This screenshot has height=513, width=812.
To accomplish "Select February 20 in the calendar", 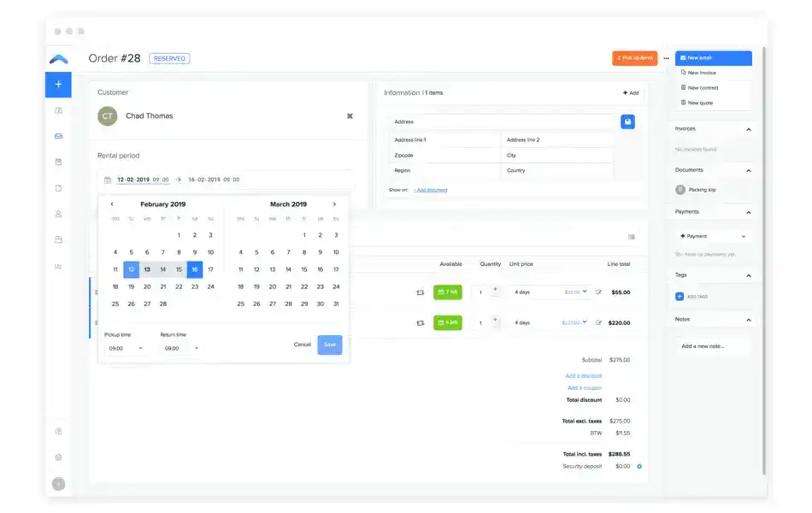I will tap(147, 286).
